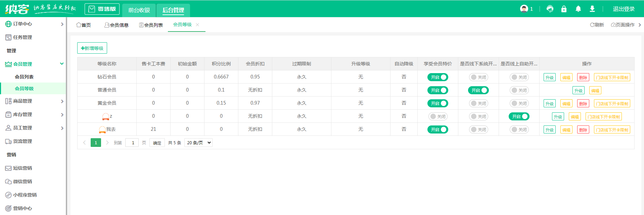This screenshot has width=644, height=215.
Task: Open 订单中心 sidebar icon
Action: pyautogui.click(x=8, y=24)
